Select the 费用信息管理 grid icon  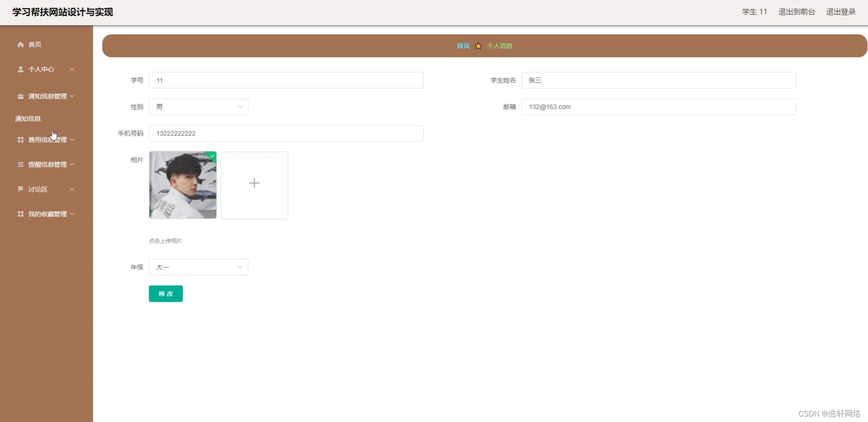(x=20, y=140)
